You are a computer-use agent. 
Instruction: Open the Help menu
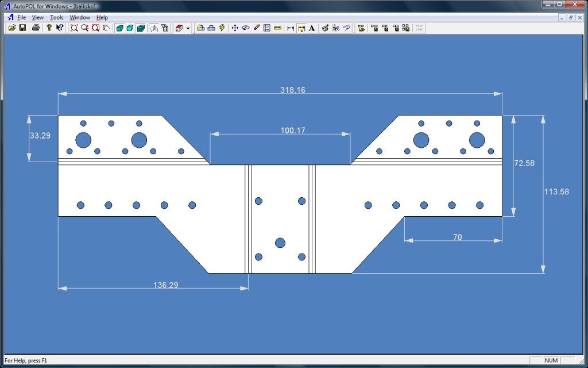point(102,17)
